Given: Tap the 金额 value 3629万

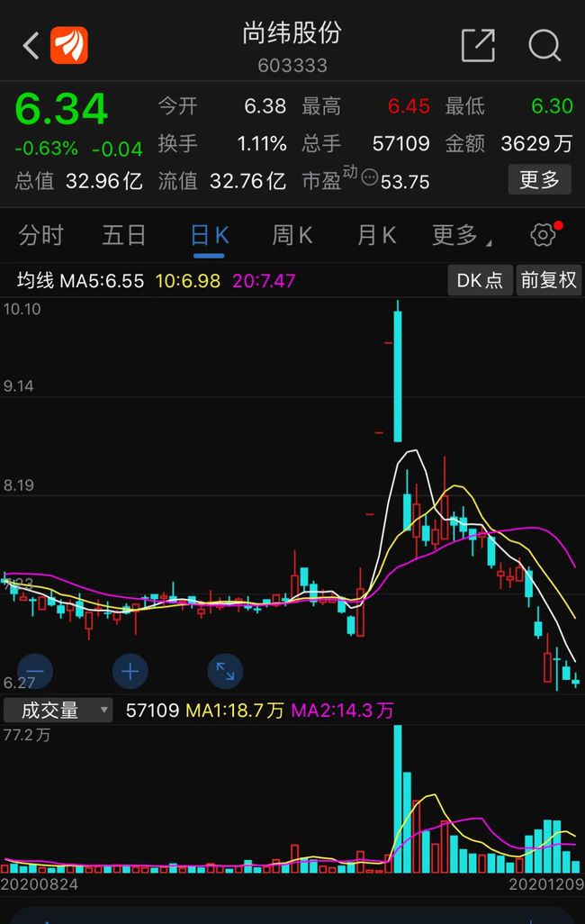Looking at the screenshot, I should (536, 143).
